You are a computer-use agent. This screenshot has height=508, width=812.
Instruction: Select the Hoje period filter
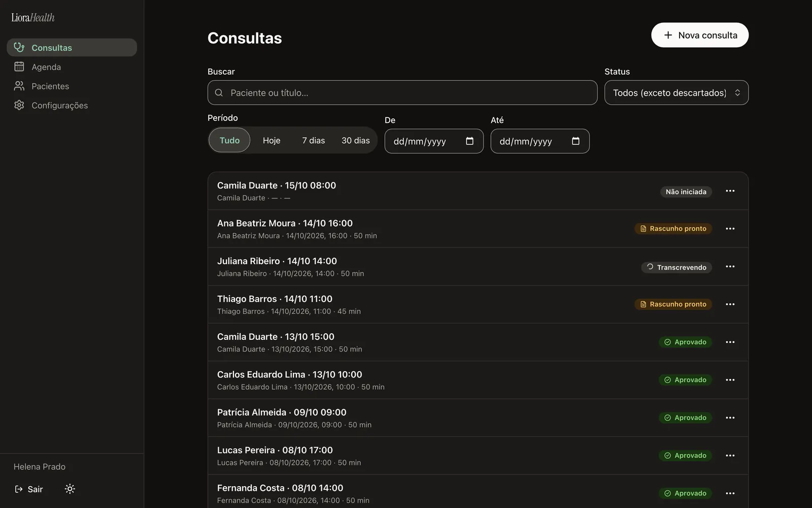pyautogui.click(x=272, y=140)
